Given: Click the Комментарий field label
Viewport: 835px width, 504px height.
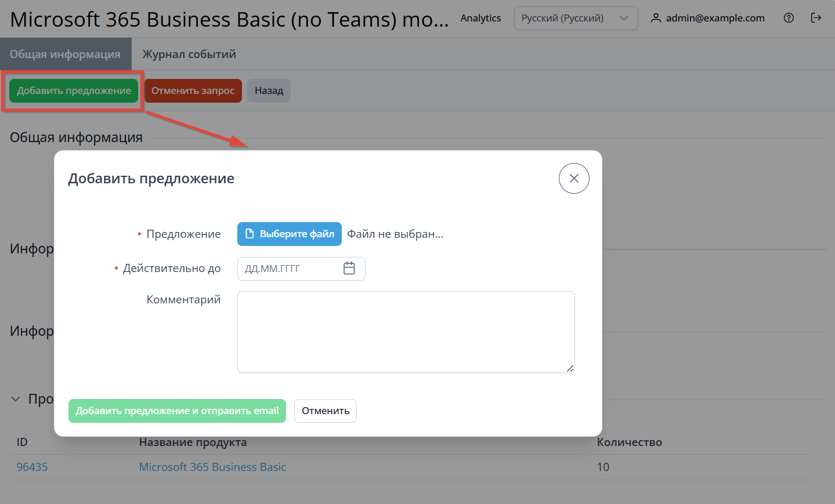Looking at the screenshot, I should point(183,299).
